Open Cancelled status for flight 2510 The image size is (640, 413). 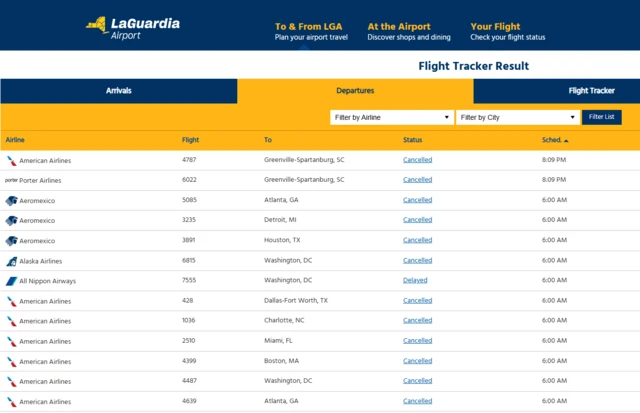tap(417, 341)
